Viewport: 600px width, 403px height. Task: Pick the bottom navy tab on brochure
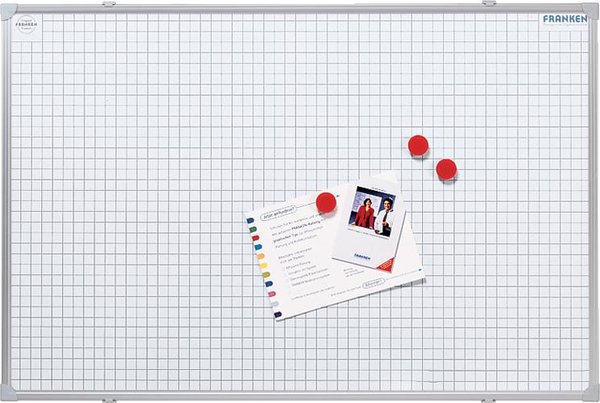click(277, 313)
